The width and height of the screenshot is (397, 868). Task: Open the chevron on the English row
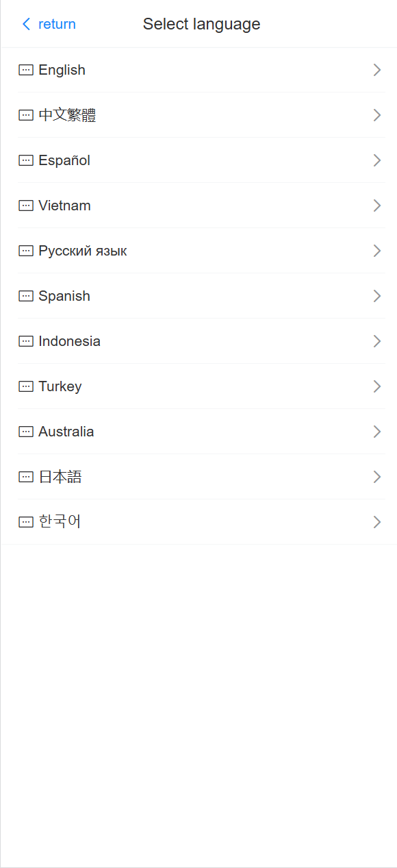[376, 70]
